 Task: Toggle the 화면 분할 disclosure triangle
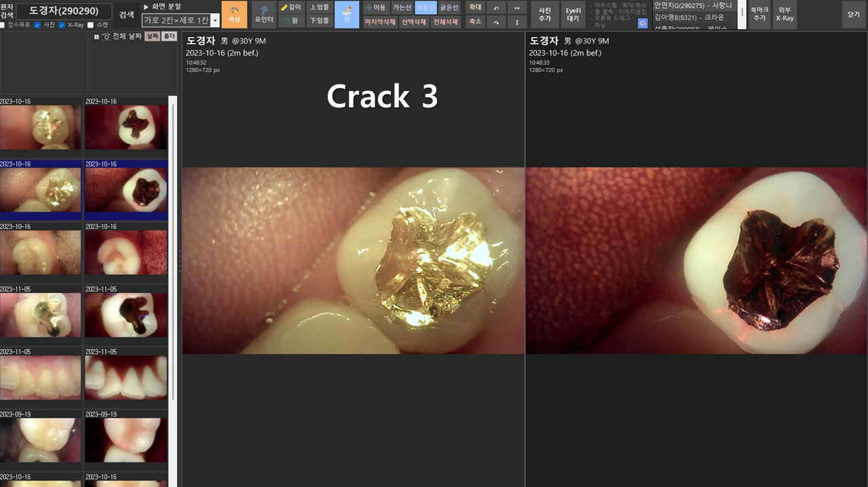(146, 6)
